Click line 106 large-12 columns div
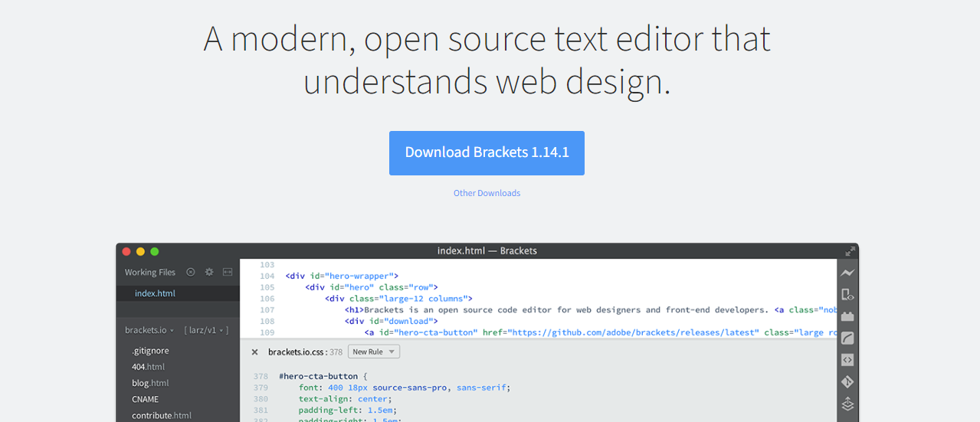The width and height of the screenshot is (980, 422). click(398, 299)
